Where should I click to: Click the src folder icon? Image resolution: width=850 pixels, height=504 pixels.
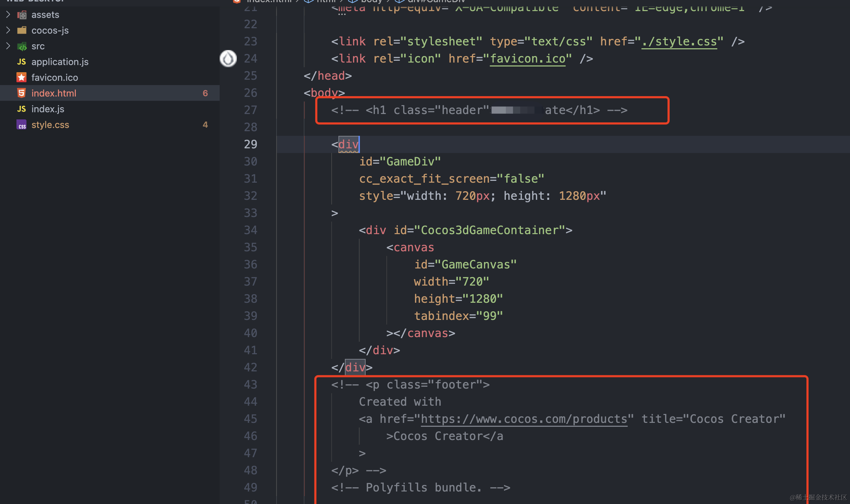tap(22, 46)
